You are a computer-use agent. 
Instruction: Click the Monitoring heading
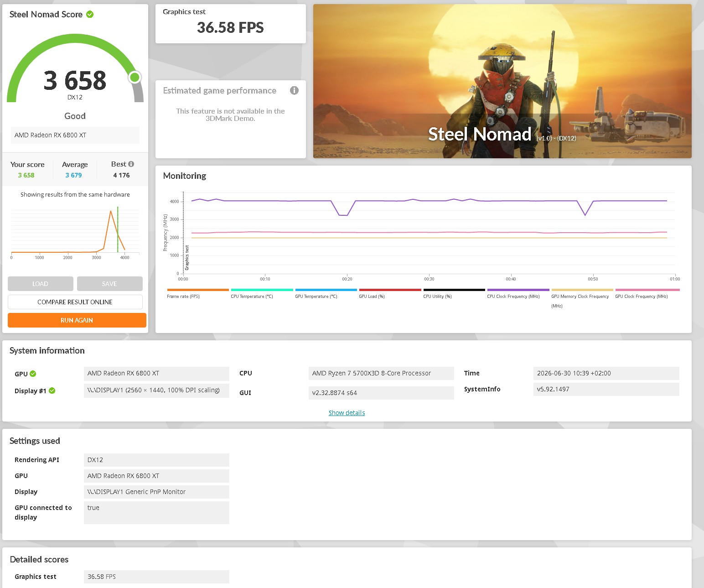point(185,176)
